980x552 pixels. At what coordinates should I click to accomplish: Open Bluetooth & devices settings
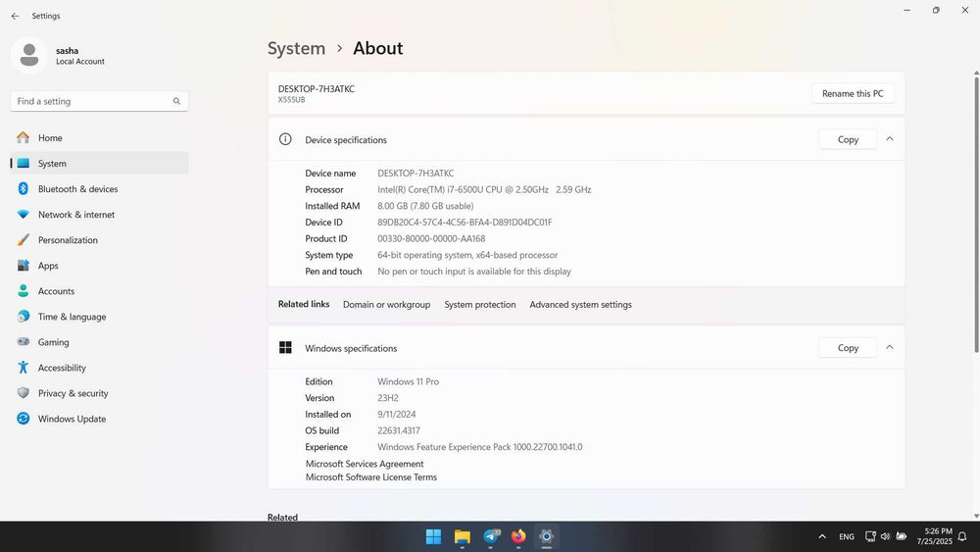(99, 189)
